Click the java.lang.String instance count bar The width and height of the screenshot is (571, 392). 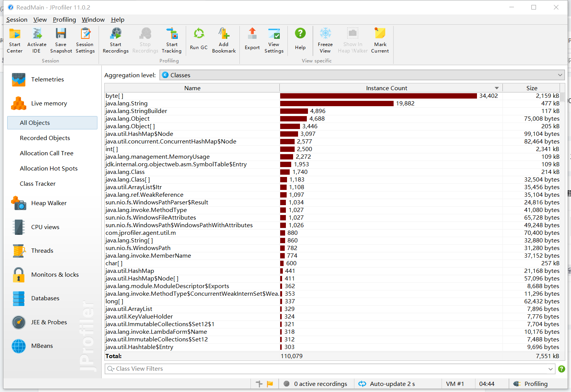click(337, 104)
